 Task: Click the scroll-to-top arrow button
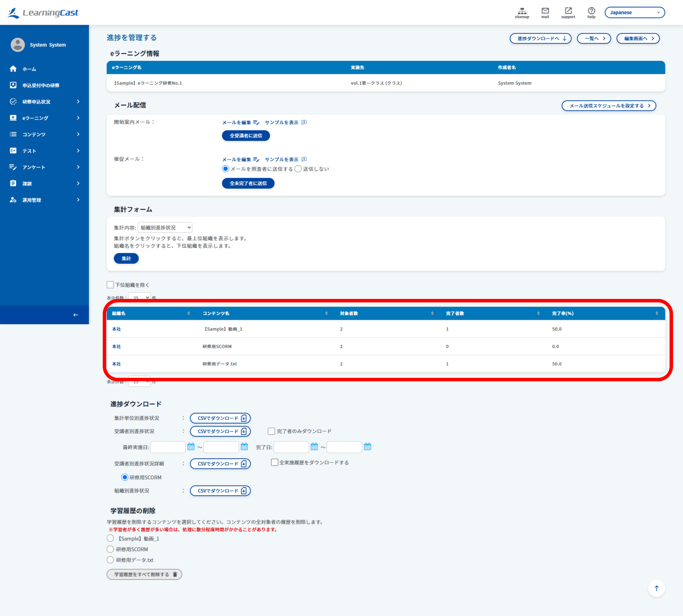pyautogui.click(x=656, y=588)
